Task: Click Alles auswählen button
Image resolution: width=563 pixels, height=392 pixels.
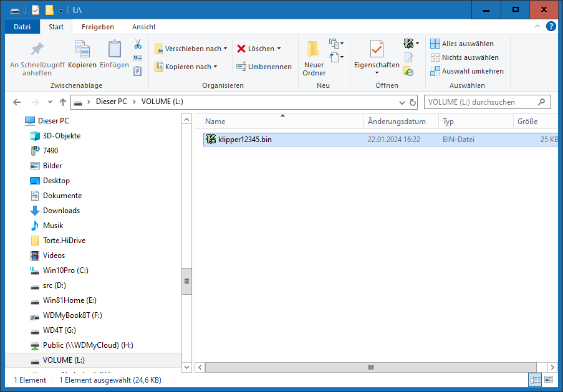Action: [462, 44]
